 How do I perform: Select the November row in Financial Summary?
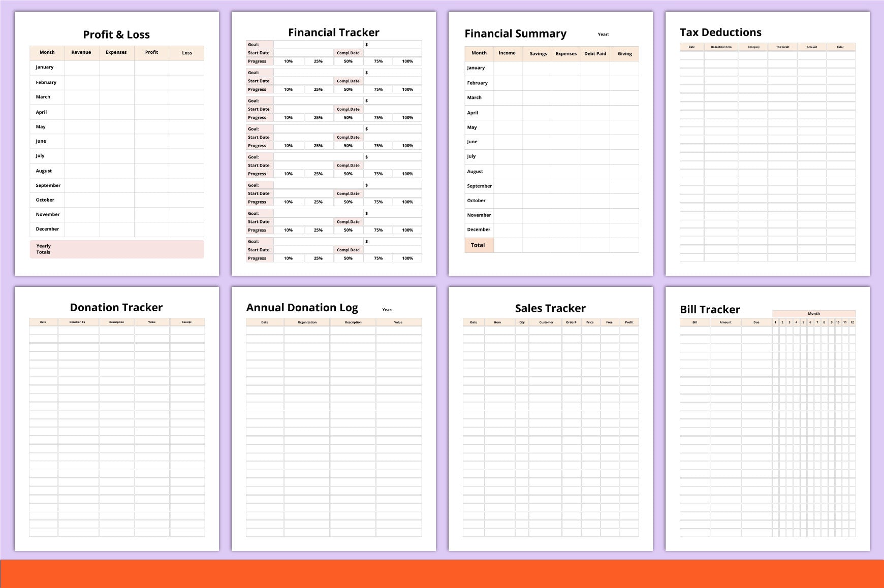click(552, 215)
